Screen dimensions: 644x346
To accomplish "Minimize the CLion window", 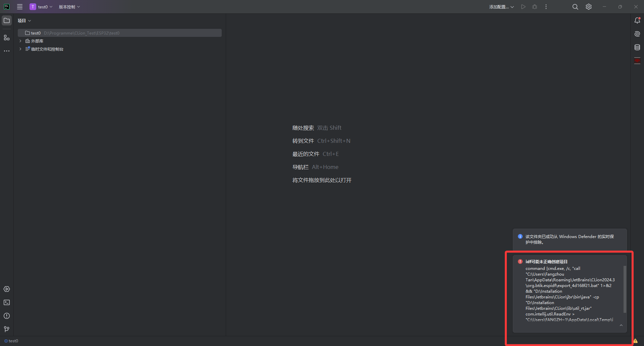I will pyautogui.click(x=604, y=7).
